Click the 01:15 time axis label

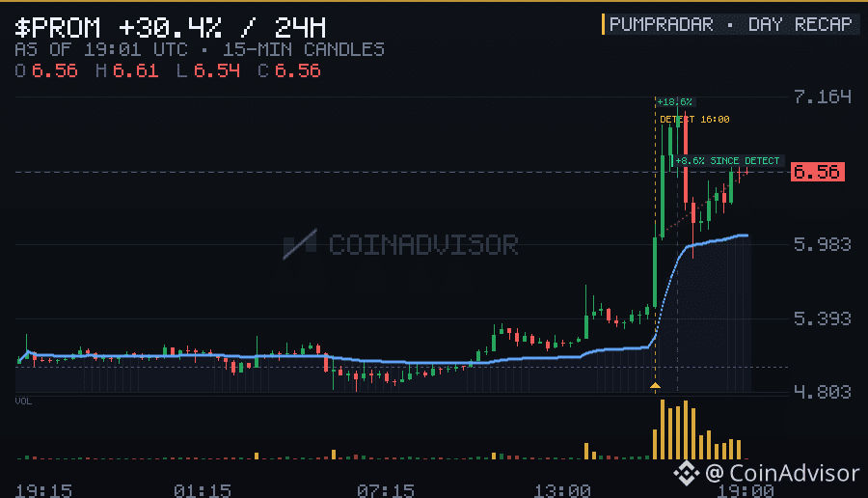203,491
